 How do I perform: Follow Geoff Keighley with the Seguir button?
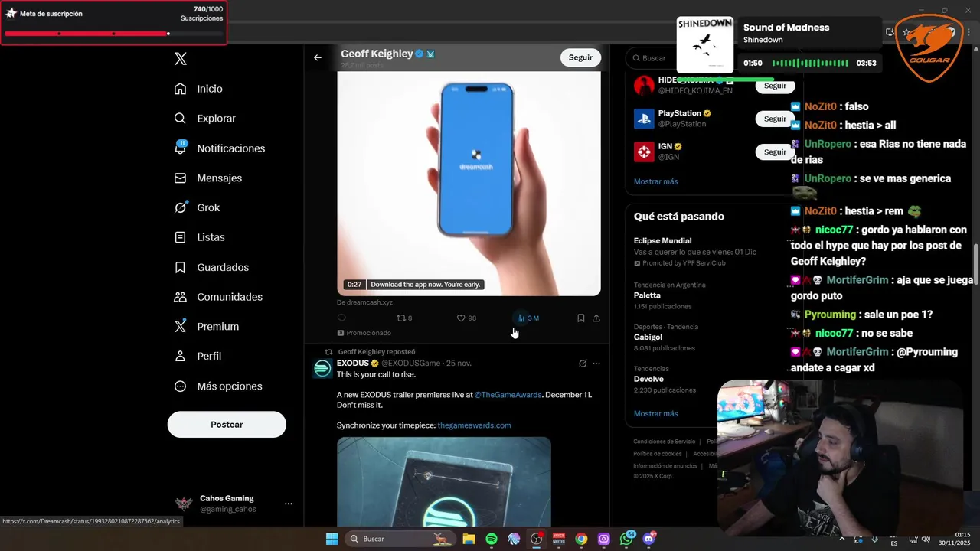tap(580, 57)
